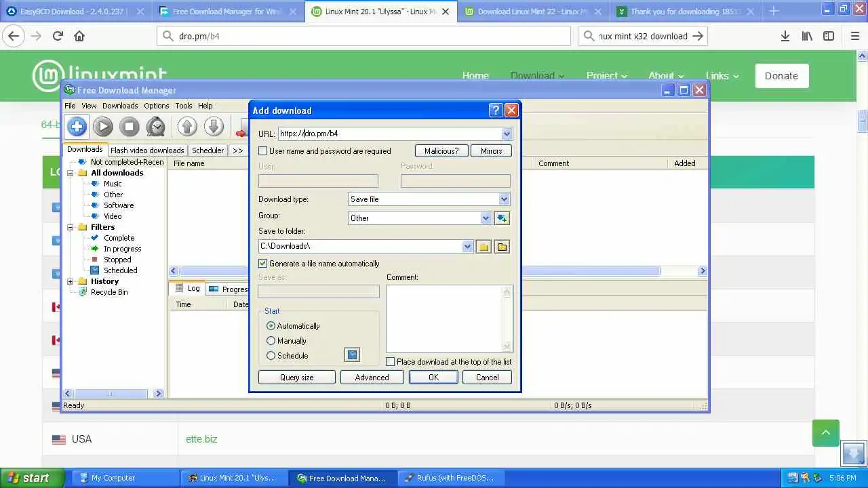Select the Manually start radio button

271,341
